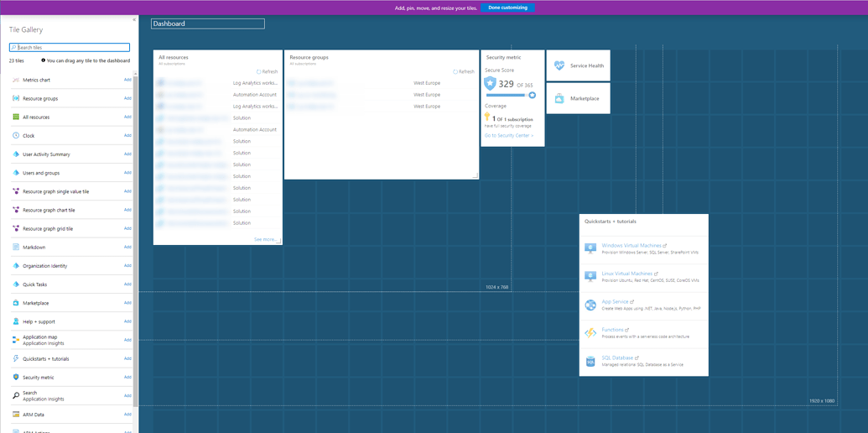Screen dimensions: 868x433
Task: Add the Users and groups tile
Action: pos(127,173)
